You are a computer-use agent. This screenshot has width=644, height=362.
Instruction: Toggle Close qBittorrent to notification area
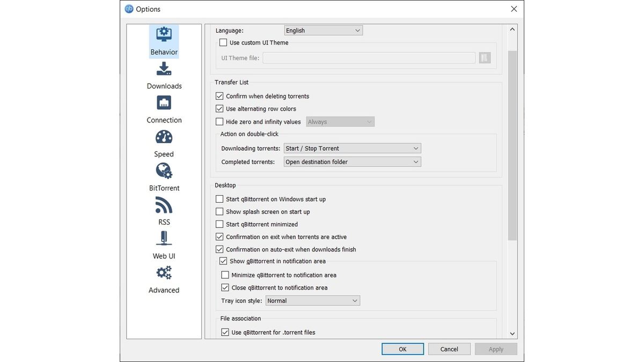(225, 287)
